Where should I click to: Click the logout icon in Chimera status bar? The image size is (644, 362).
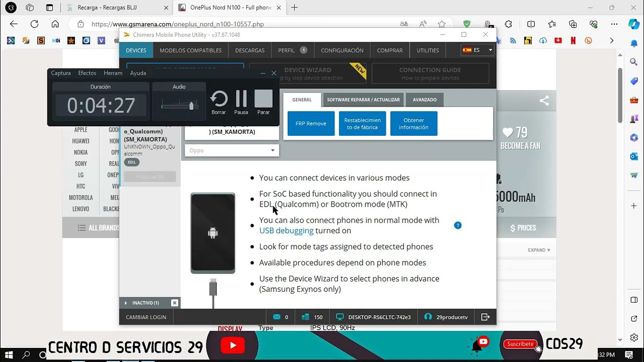pyautogui.click(x=485, y=317)
